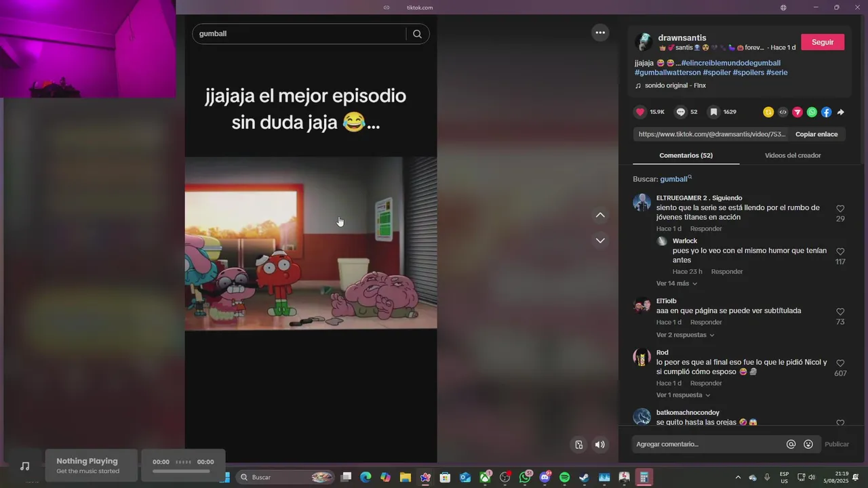Share video to WhatsApp
Viewport: 868px width, 488px height.
pos(812,112)
